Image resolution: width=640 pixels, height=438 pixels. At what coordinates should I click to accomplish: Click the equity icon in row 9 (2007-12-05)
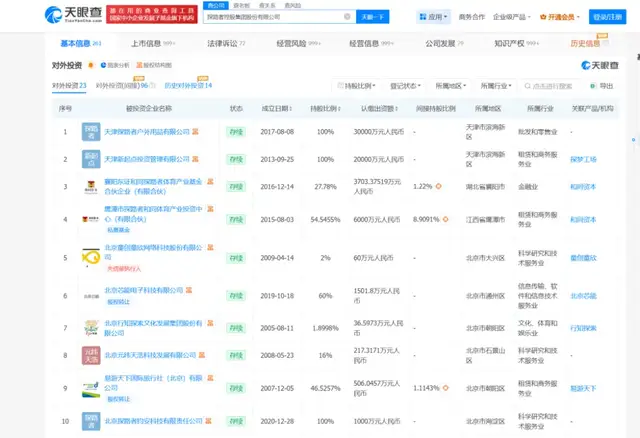coord(210,378)
